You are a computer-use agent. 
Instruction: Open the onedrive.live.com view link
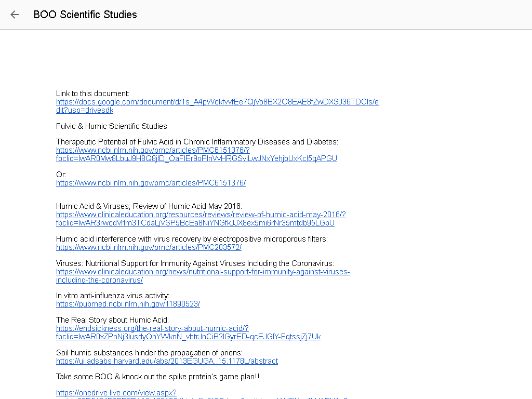pos(116,393)
